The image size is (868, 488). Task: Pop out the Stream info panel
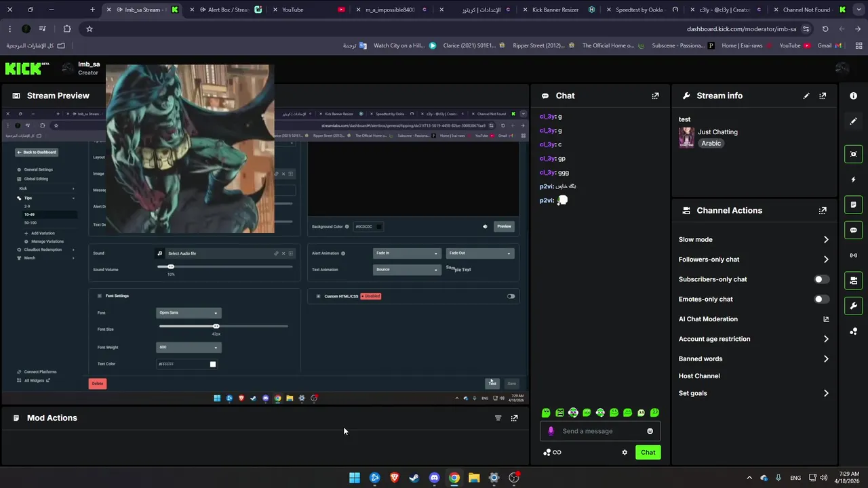(823, 96)
